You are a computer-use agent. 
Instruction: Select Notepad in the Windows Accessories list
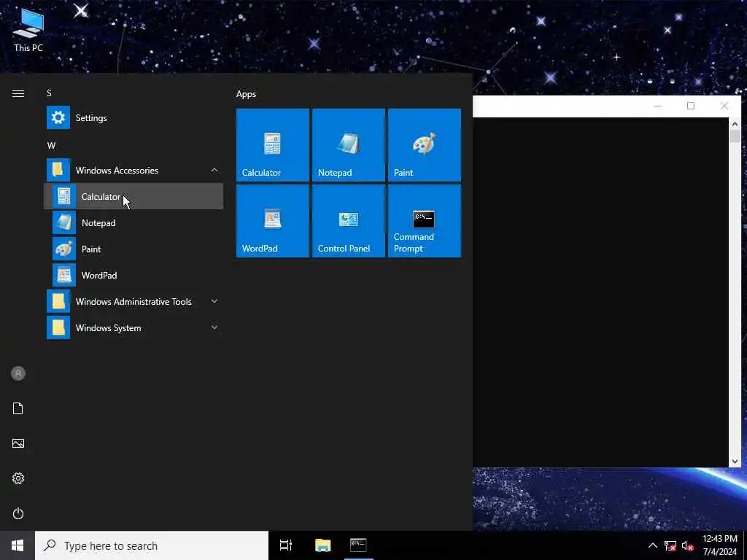pos(133,222)
